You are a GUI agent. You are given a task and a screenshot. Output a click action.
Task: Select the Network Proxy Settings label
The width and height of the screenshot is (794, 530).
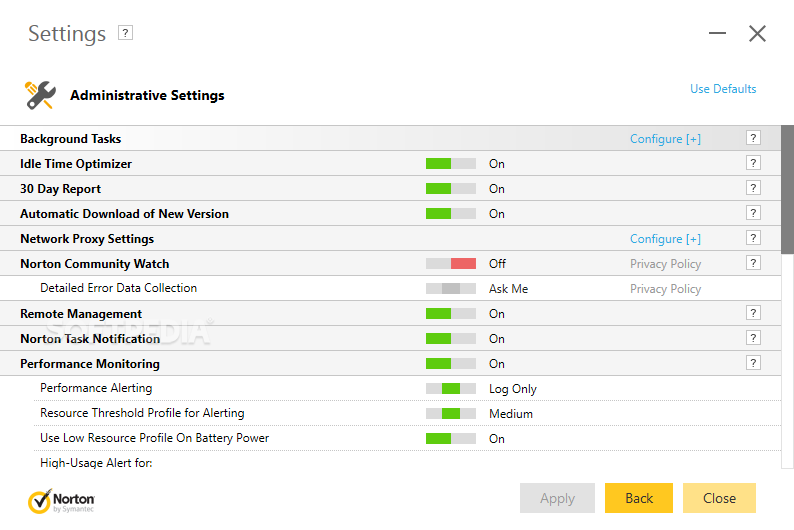(87, 239)
